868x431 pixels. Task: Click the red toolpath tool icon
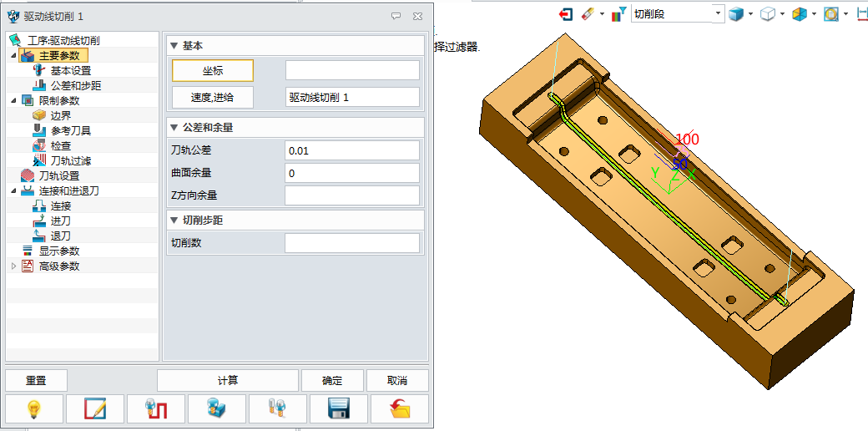pyautogui.click(x=157, y=408)
